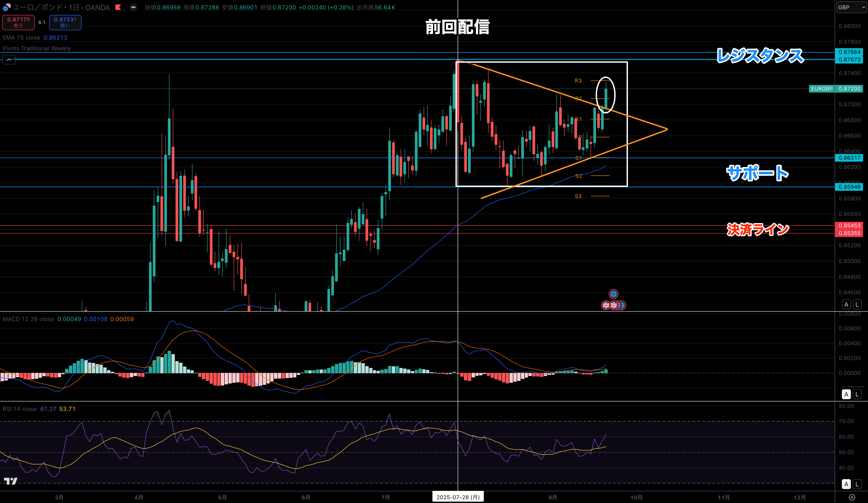
Task: Collapse the indicator legend with chevron arrow
Action: (x=9, y=60)
